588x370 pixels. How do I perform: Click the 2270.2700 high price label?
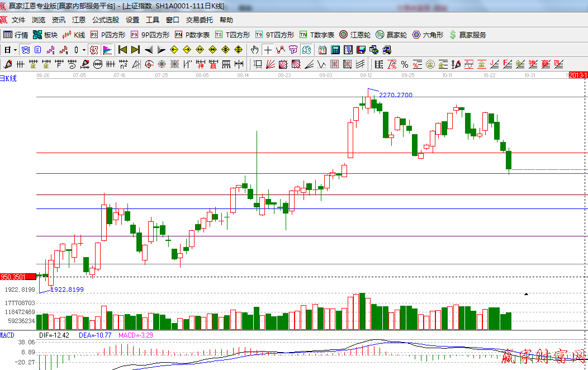pos(395,95)
